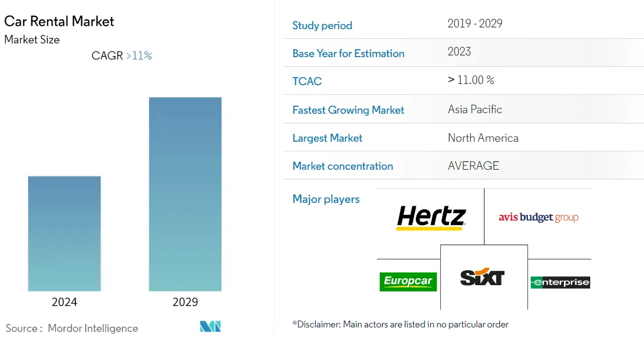Click the avis budget group logo
This screenshot has width=644, height=340.
[538, 217]
